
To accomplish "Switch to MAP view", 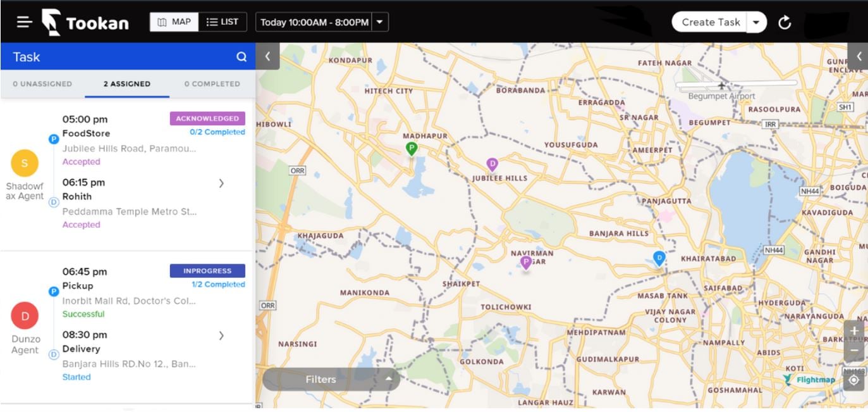I will 174,22.
